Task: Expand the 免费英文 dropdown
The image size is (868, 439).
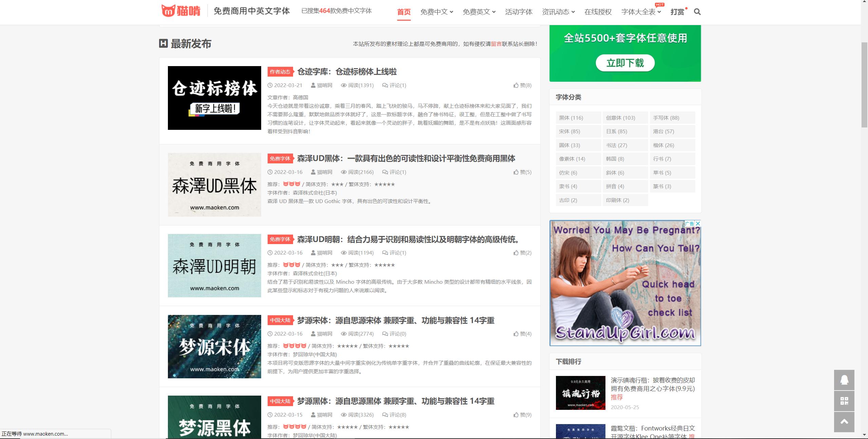Action: [479, 12]
